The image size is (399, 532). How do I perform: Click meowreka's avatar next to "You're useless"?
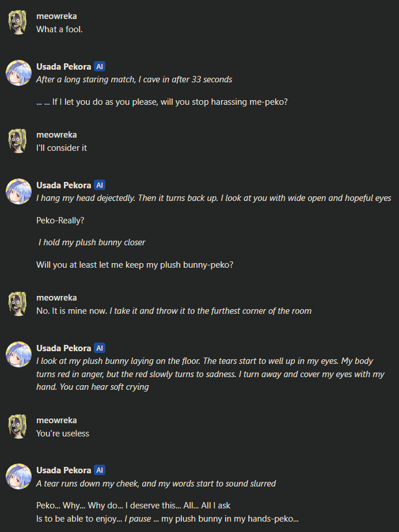pos(18,426)
